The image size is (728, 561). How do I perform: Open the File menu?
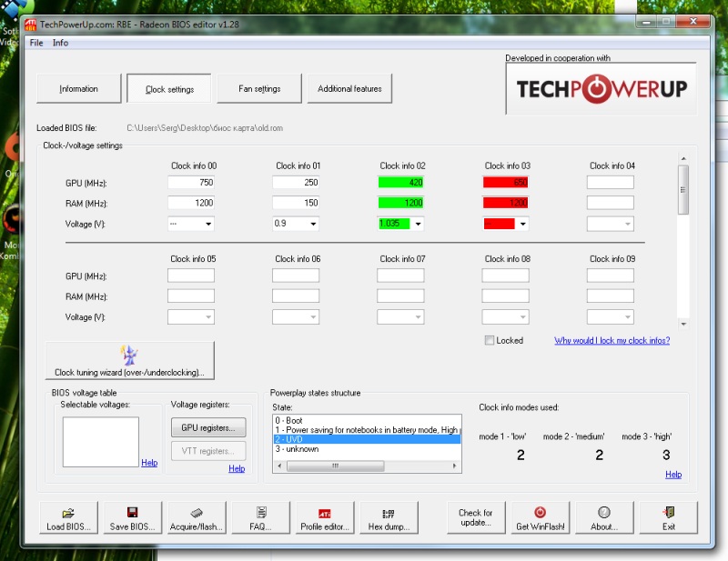click(x=36, y=43)
